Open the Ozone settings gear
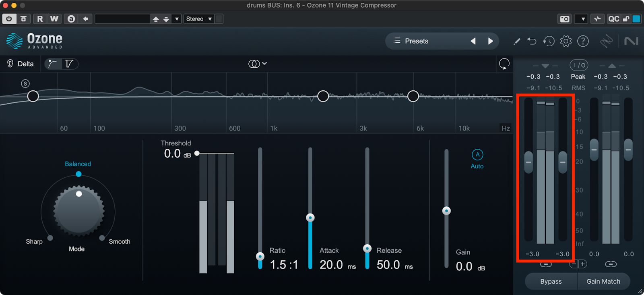Screen dimensions: 644x295 566,41
